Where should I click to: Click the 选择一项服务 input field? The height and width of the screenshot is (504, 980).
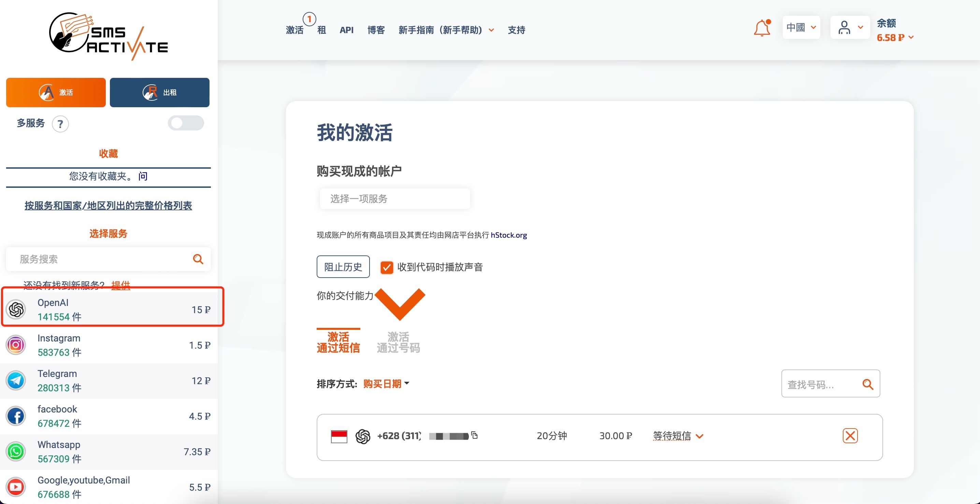point(394,198)
